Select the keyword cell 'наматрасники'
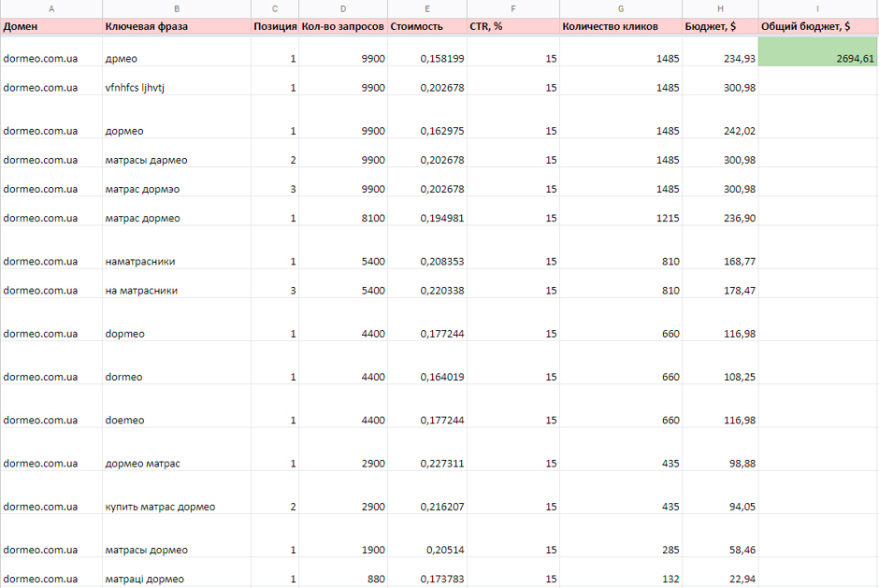The width and height of the screenshot is (879, 588). (177, 247)
